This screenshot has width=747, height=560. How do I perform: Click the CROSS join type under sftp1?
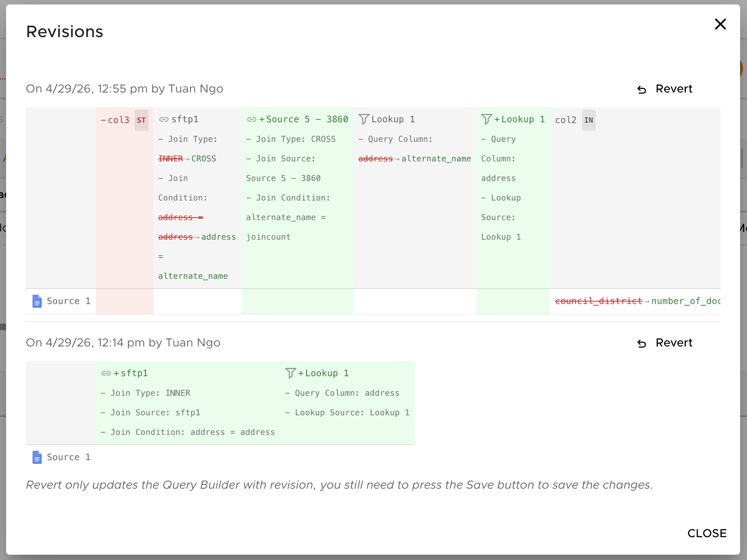pos(204,159)
